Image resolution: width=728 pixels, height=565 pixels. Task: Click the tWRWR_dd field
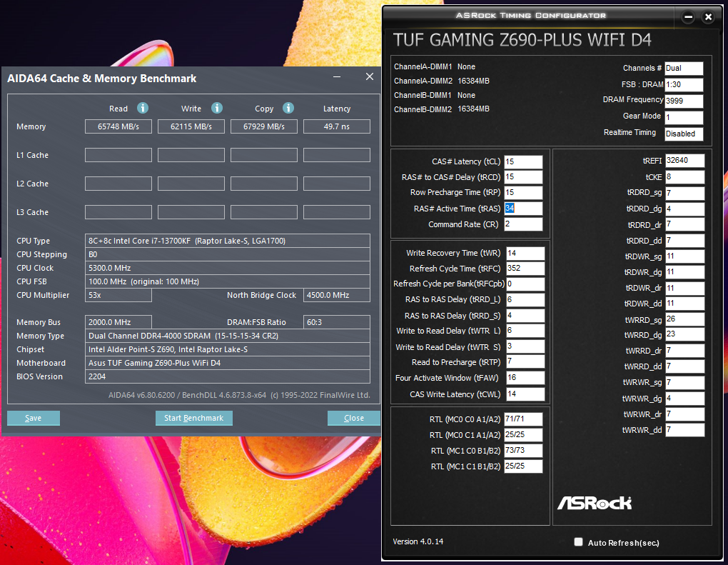(x=685, y=430)
